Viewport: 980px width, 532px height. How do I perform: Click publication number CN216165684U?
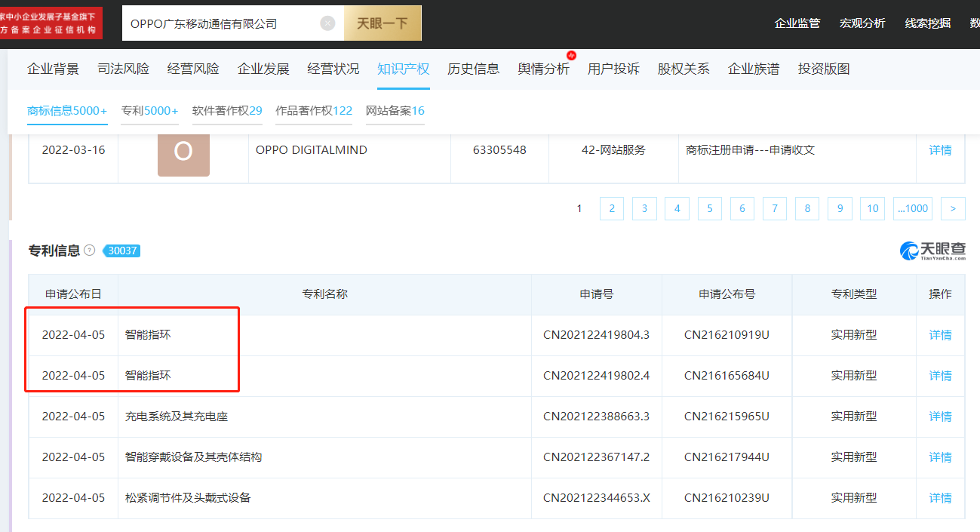[x=727, y=376]
